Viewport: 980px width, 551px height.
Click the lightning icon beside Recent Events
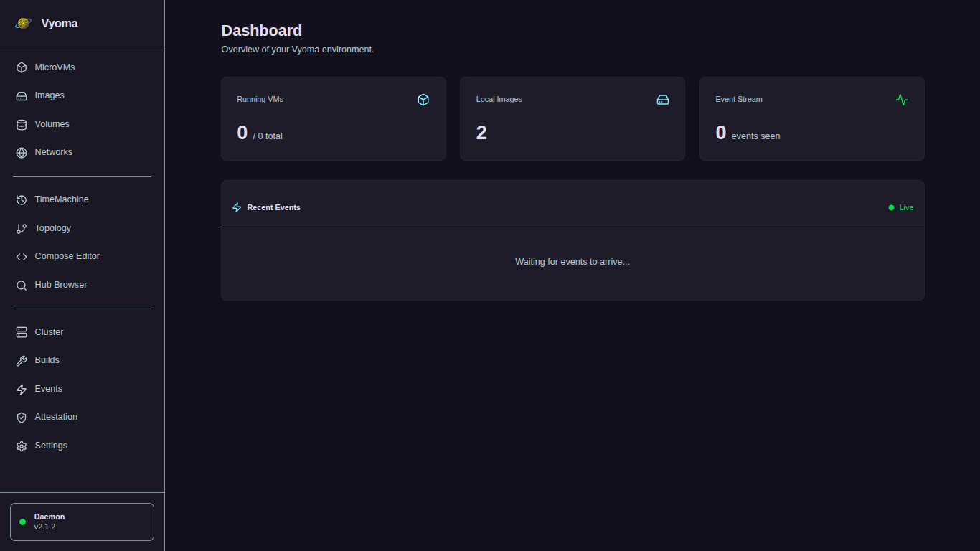(237, 207)
